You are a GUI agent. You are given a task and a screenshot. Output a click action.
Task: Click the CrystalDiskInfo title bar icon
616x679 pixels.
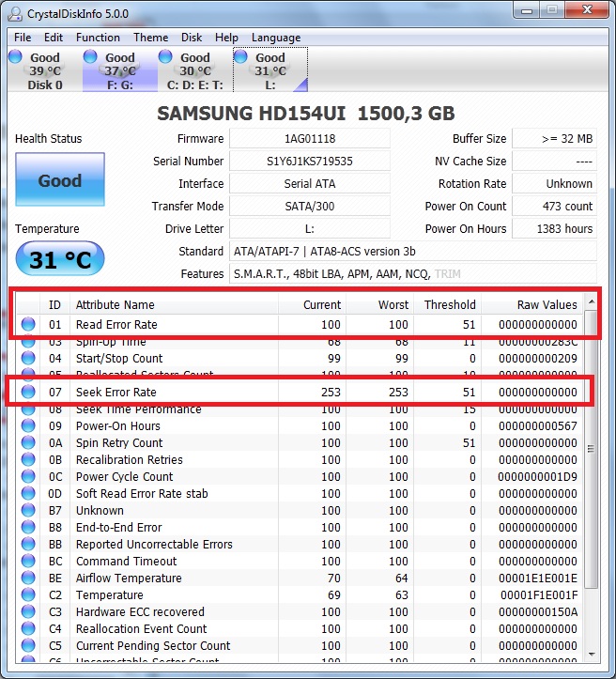[x=15, y=14]
